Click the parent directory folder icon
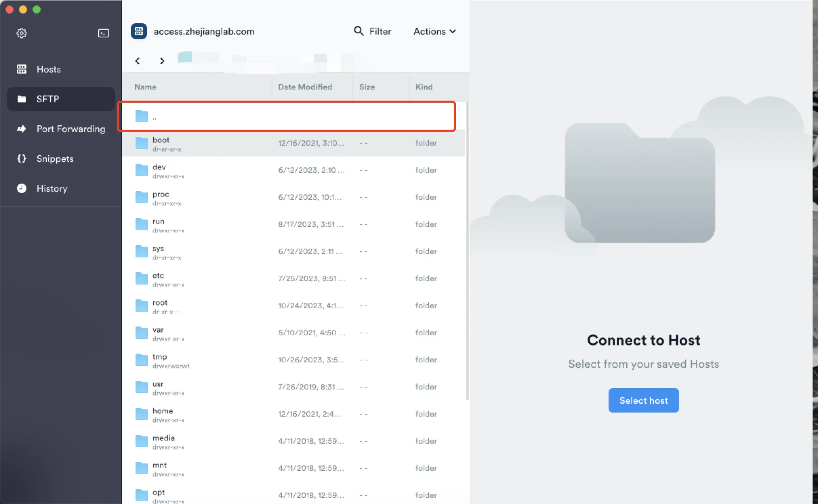This screenshot has width=818, height=504. click(142, 116)
